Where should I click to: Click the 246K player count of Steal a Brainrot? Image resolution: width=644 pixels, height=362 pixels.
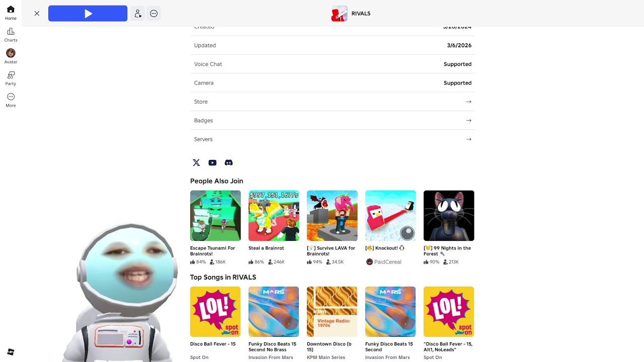pyautogui.click(x=276, y=262)
